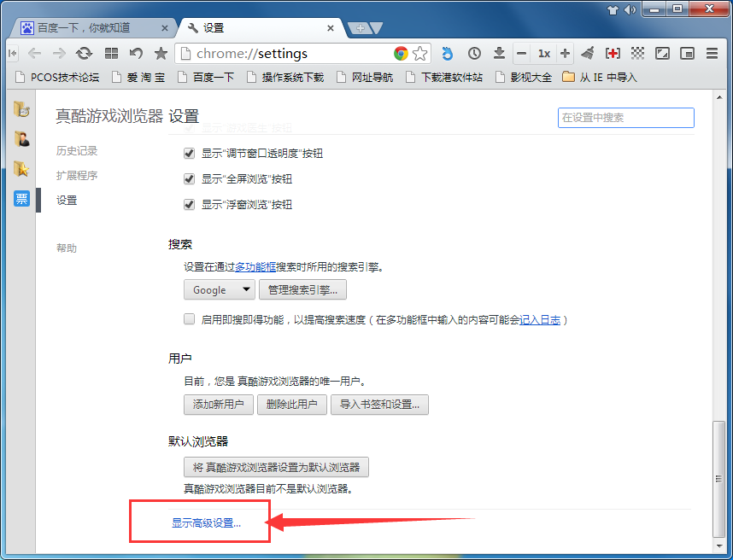Click the checkered pattern toolbar icon
Screen dimensions: 733x560
[637, 53]
